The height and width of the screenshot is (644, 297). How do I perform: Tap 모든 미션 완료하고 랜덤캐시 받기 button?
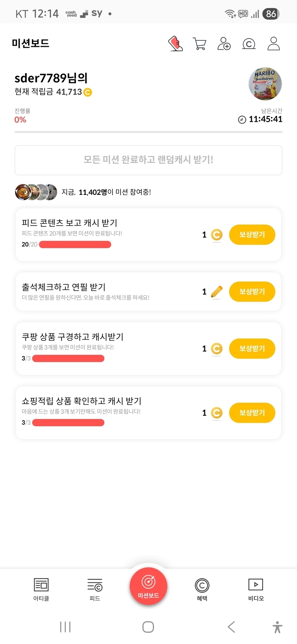pyautogui.click(x=148, y=160)
